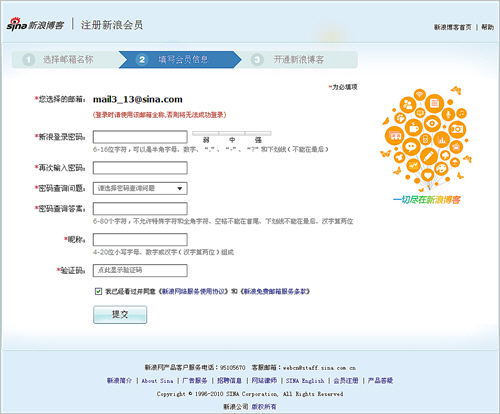Focus the 再次输入密码 field

coord(140,168)
